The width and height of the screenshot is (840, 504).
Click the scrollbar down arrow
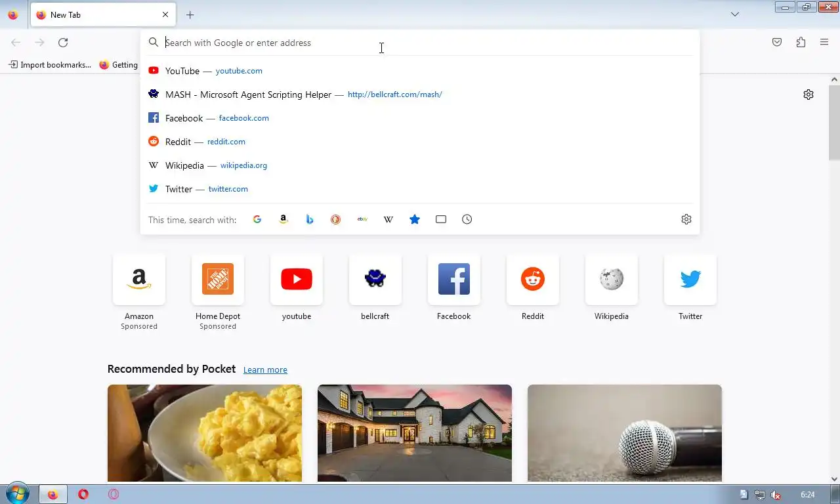[x=834, y=479]
